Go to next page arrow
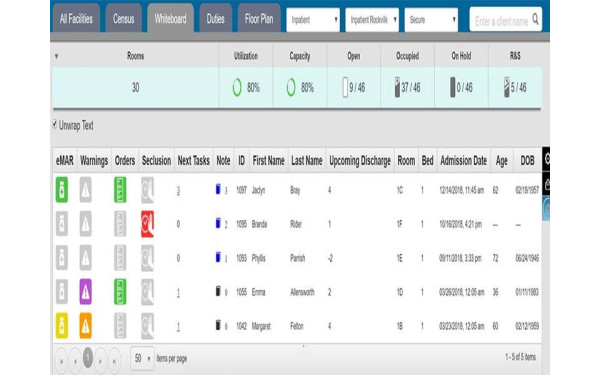Image resolution: width=600 pixels, height=375 pixels. tap(101, 361)
